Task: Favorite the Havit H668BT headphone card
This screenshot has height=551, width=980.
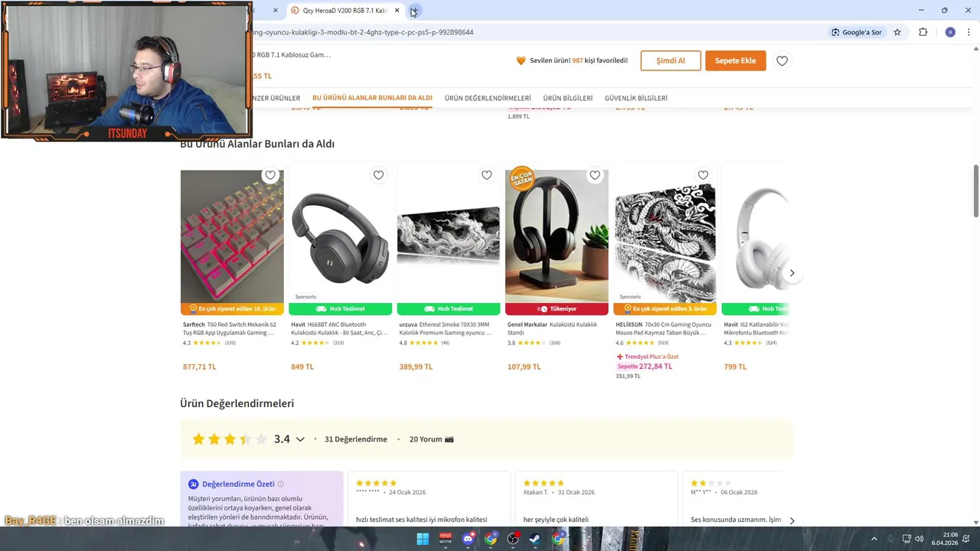Action: [x=378, y=175]
